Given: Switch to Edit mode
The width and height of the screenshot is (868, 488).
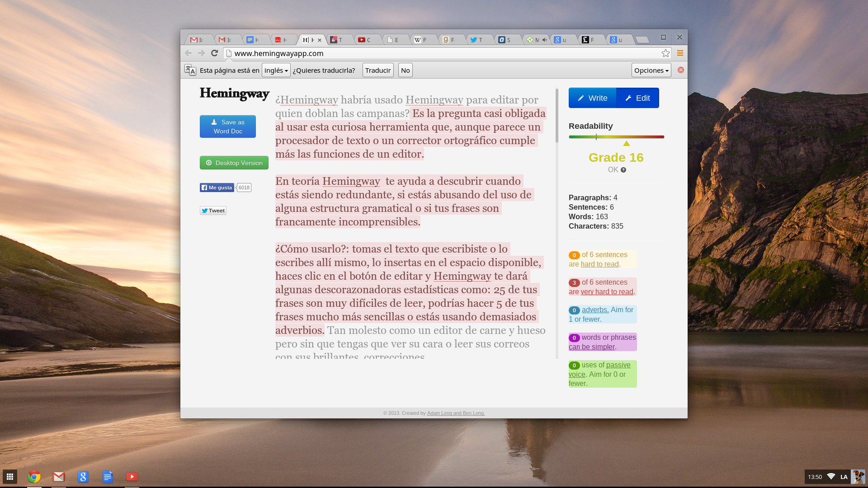Looking at the screenshot, I should pyautogui.click(x=637, y=98).
